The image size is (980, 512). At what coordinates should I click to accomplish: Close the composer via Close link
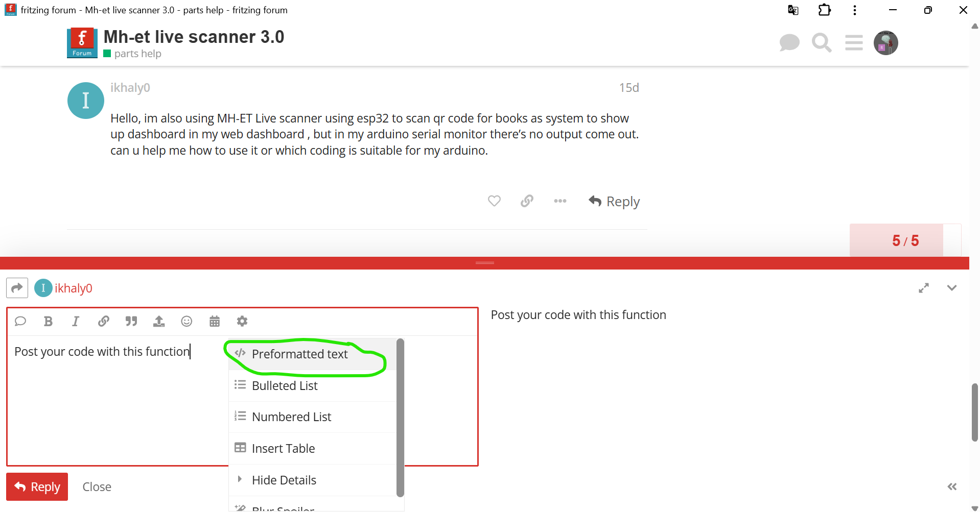point(97,487)
